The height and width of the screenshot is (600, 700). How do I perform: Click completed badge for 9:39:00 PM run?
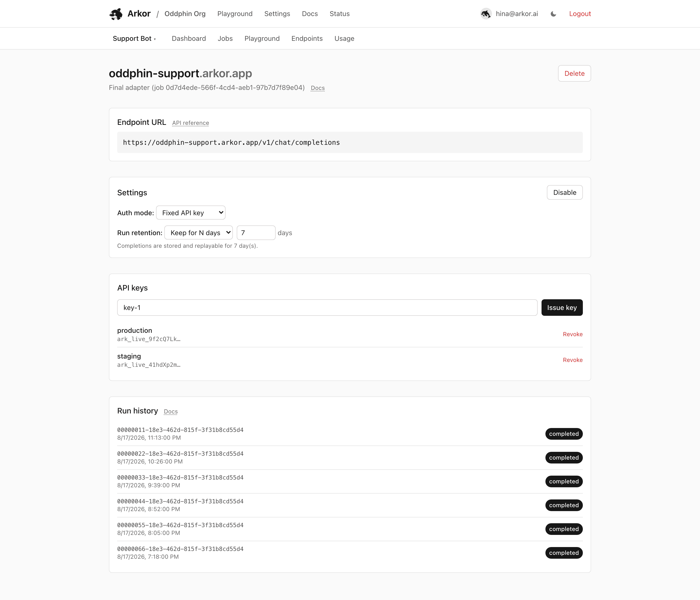pyautogui.click(x=564, y=481)
